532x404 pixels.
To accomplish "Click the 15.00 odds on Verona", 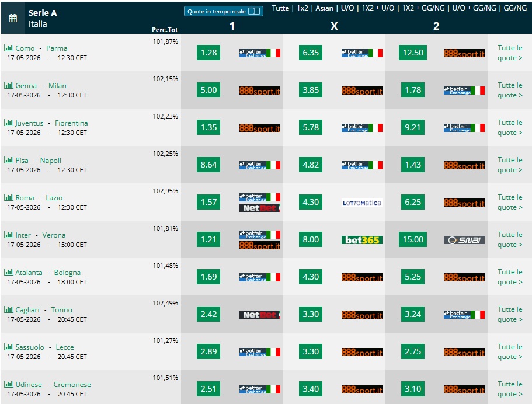I will (412, 239).
